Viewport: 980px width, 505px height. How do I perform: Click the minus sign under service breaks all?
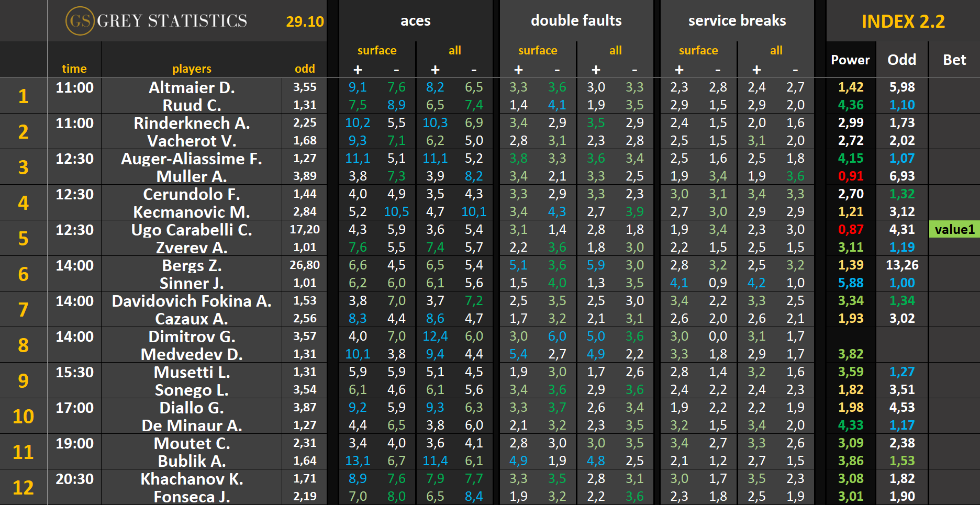click(795, 70)
